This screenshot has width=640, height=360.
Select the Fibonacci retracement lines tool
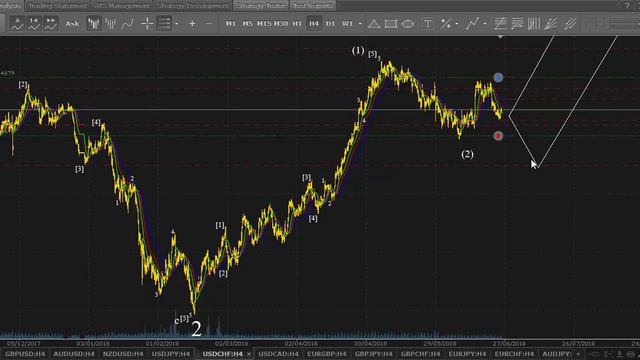pyautogui.click(x=500, y=24)
